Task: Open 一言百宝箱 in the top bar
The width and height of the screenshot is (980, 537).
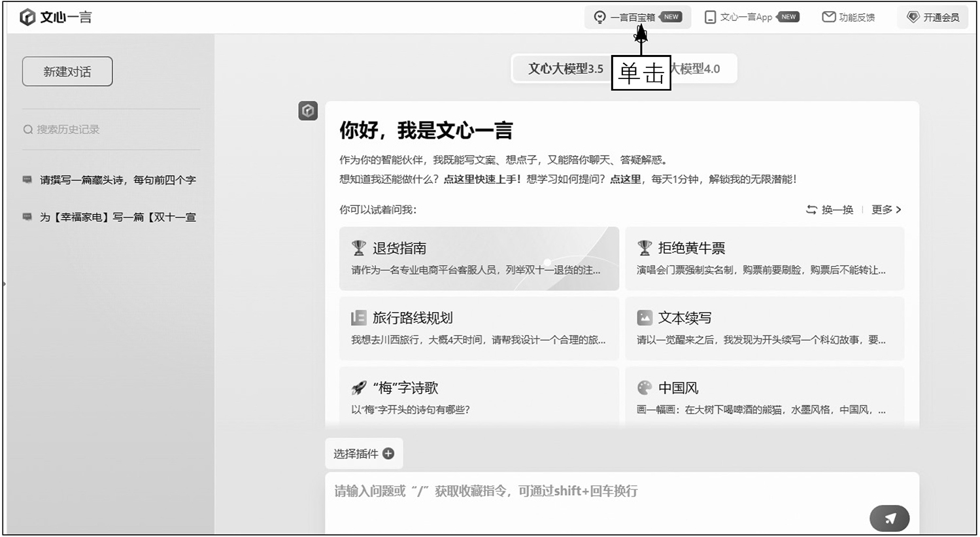Action: pyautogui.click(x=638, y=17)
